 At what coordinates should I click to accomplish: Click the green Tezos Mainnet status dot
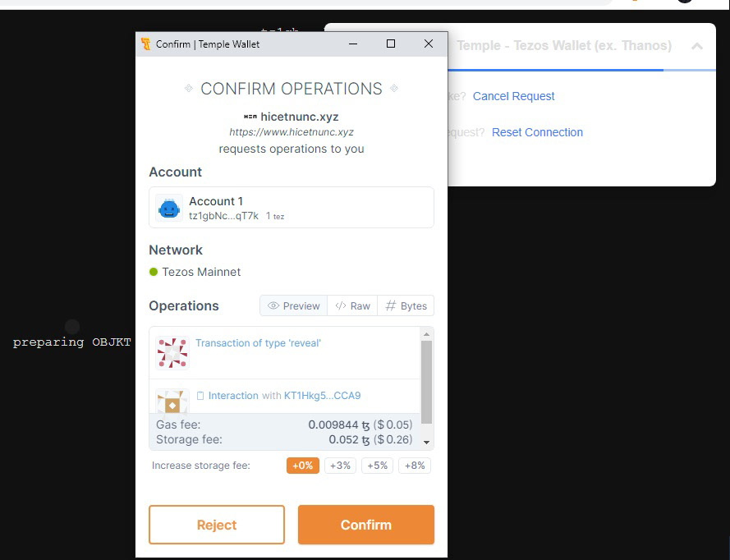[154, 272]
